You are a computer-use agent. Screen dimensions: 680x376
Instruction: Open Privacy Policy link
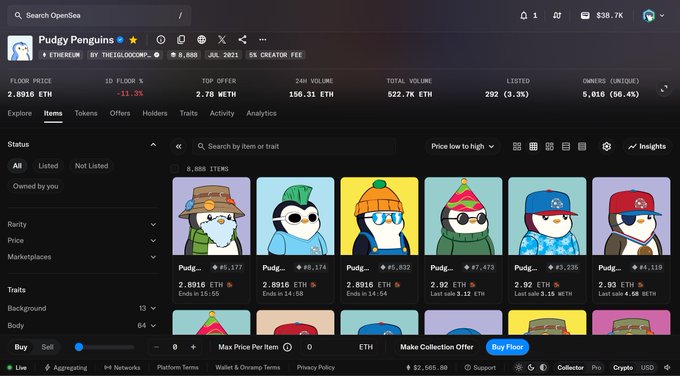[x=316, y=367]
